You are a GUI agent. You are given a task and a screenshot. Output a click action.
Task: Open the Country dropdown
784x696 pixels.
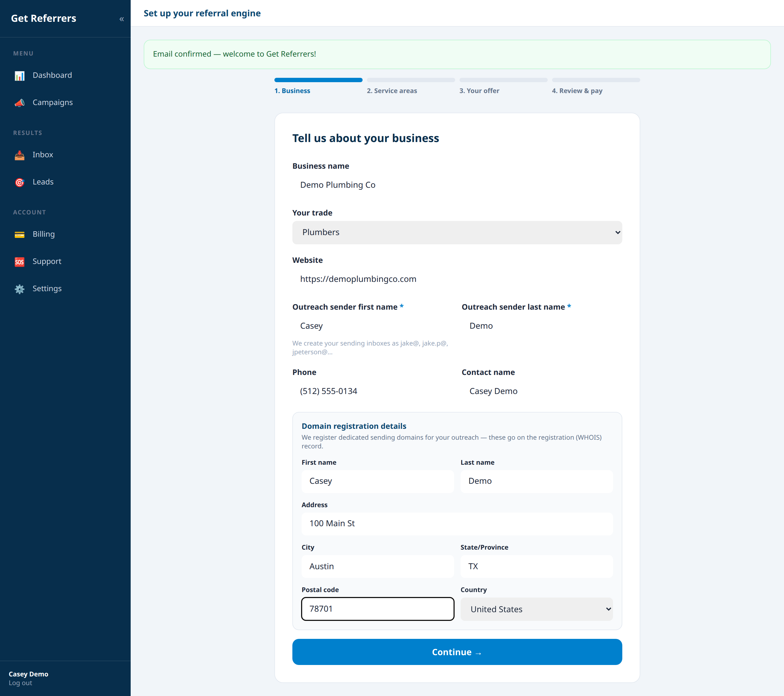click(536, 609)
